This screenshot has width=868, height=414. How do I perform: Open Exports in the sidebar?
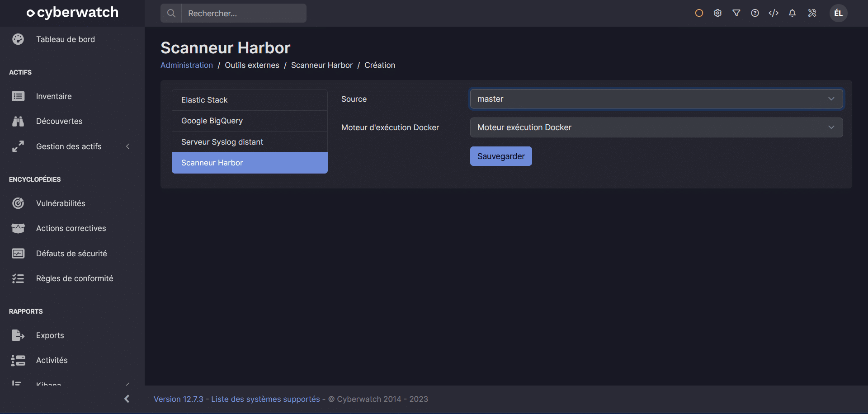click(x=50, y=335)
